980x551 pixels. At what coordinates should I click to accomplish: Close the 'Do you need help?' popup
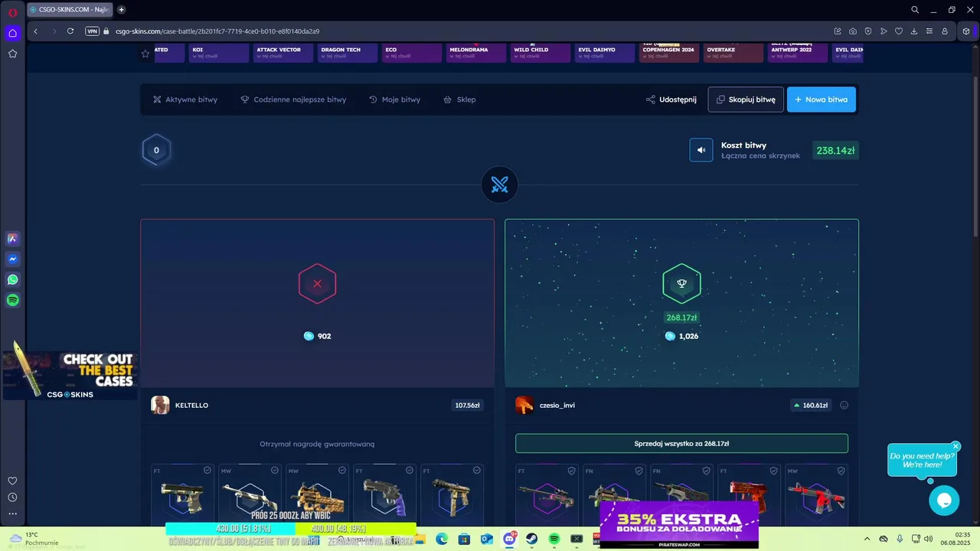(955, 446)
